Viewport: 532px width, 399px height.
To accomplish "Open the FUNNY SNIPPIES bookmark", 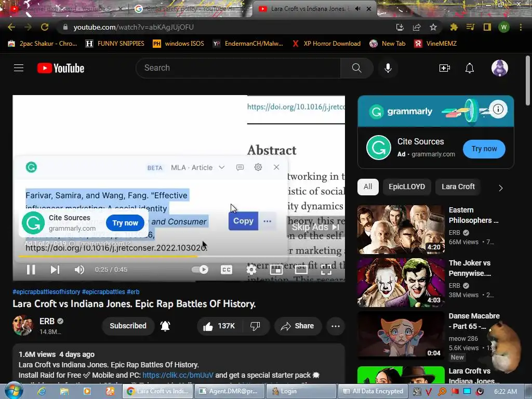I will point(115,44).
